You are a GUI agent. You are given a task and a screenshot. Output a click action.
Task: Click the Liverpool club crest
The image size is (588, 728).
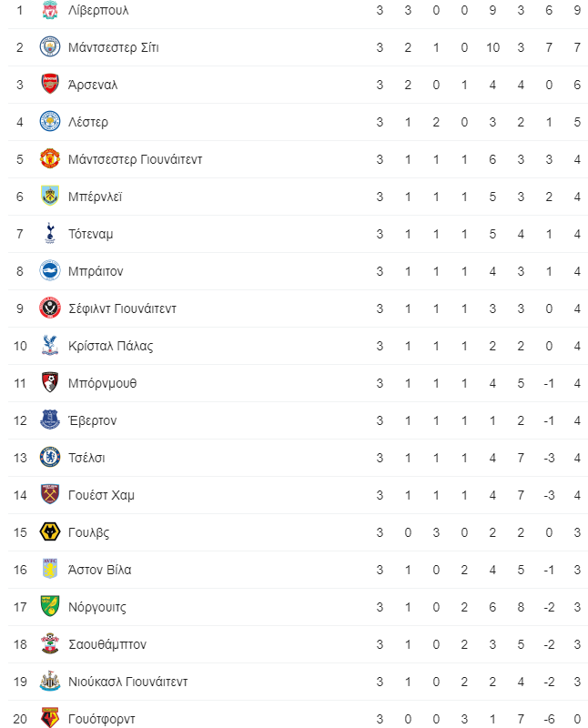point(50,10)
